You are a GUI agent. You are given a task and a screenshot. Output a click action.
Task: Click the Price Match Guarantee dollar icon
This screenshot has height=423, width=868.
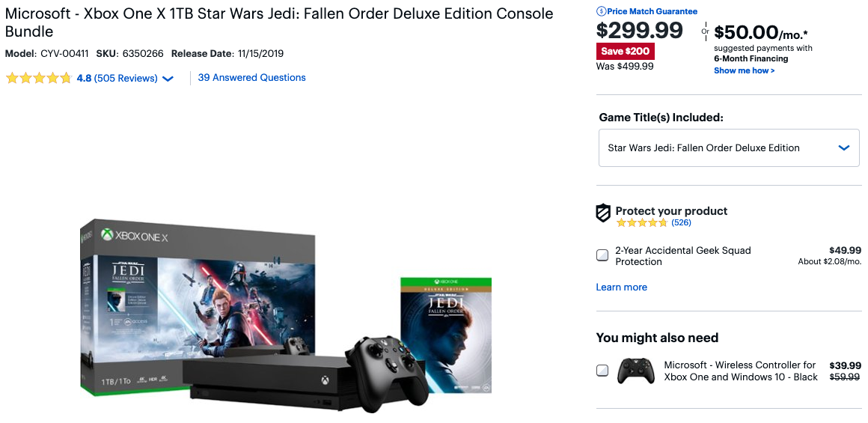coord(602,11)
